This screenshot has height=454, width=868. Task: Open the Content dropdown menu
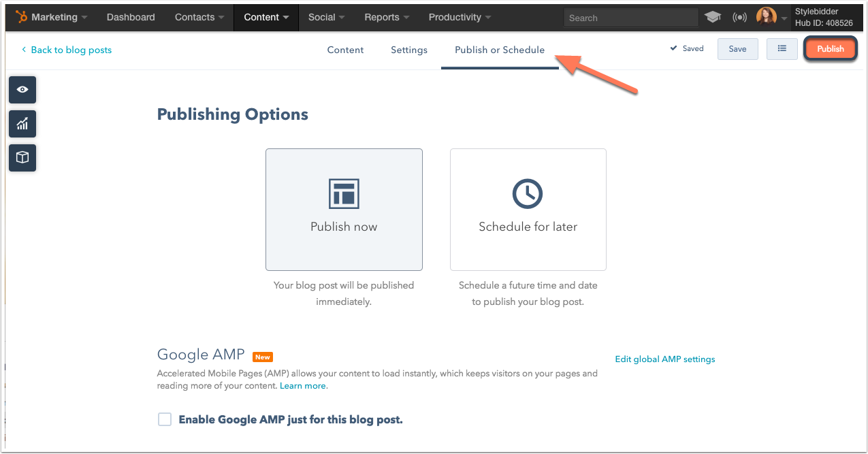click(266, 17)
